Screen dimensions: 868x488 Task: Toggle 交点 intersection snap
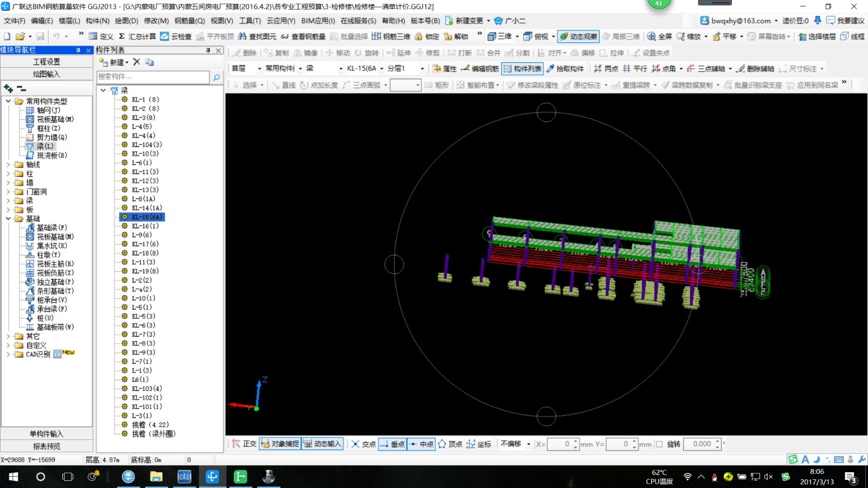coord(363,444)
